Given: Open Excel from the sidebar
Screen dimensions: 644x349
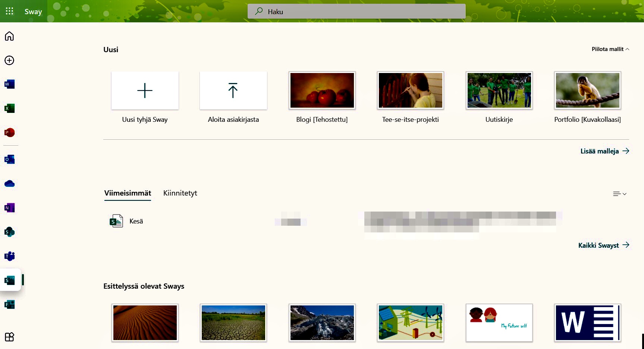Looking at the screenshot, I should click(x=9, y=108).
